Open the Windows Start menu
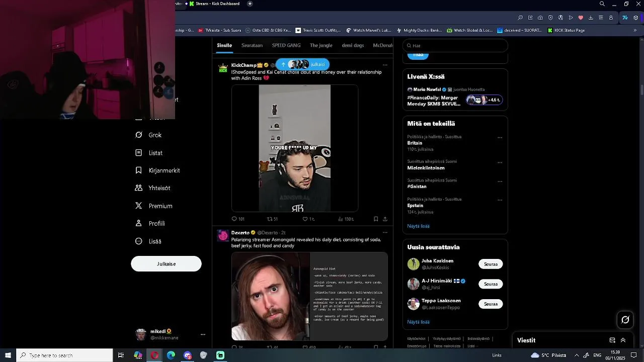Image resolution: width=644 pixels, height=362 pixels. [x=8, y=355]
